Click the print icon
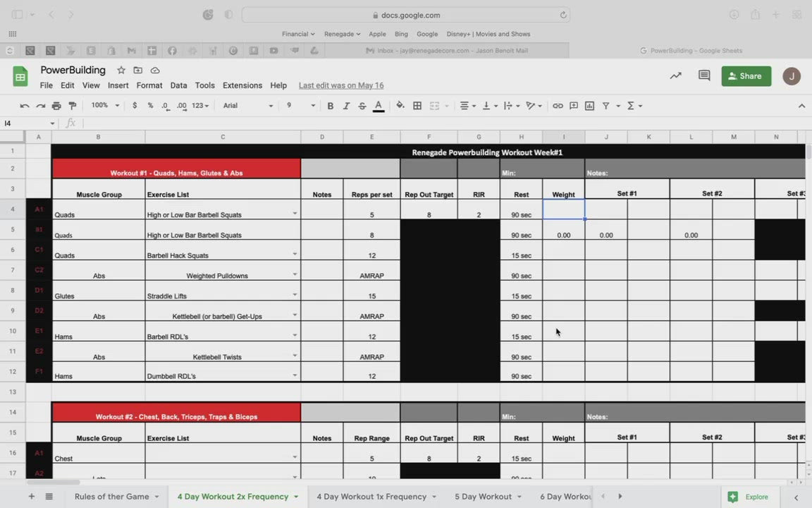The image size is (812, 508). point(56,106)
